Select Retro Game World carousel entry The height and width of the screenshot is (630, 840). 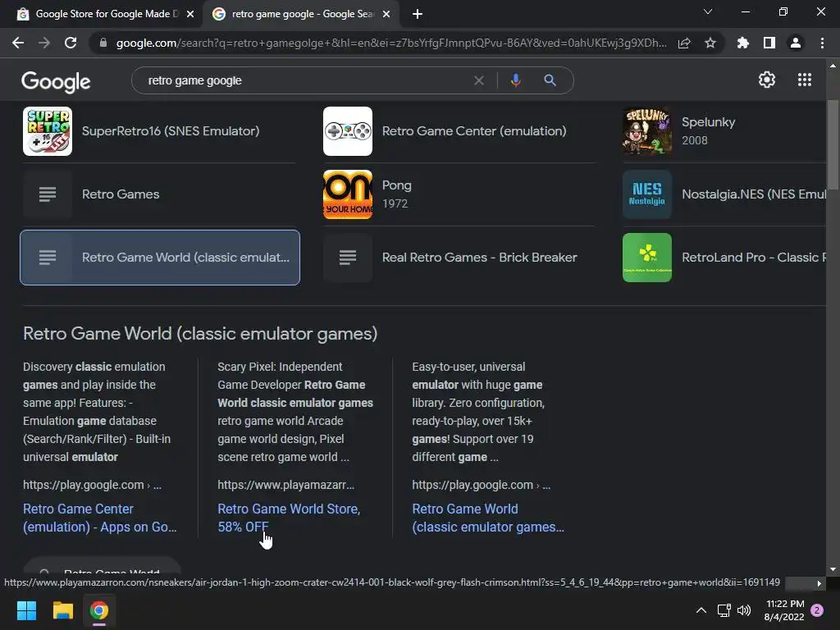[x=160, y=258]
